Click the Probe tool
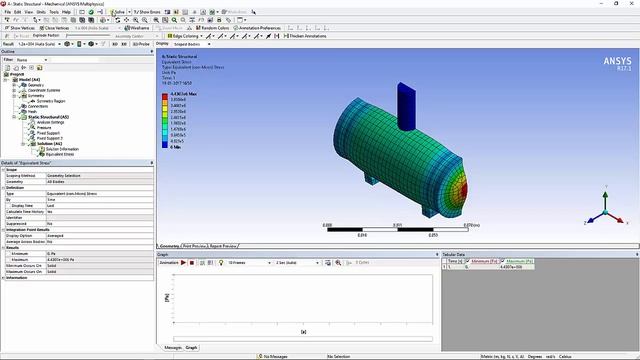 [141, 44]
